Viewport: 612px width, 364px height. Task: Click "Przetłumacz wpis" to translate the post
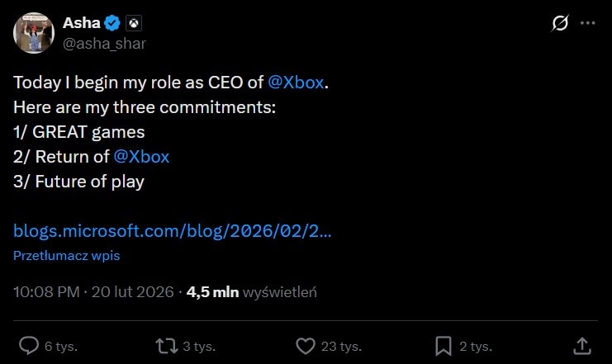point(66,256)
